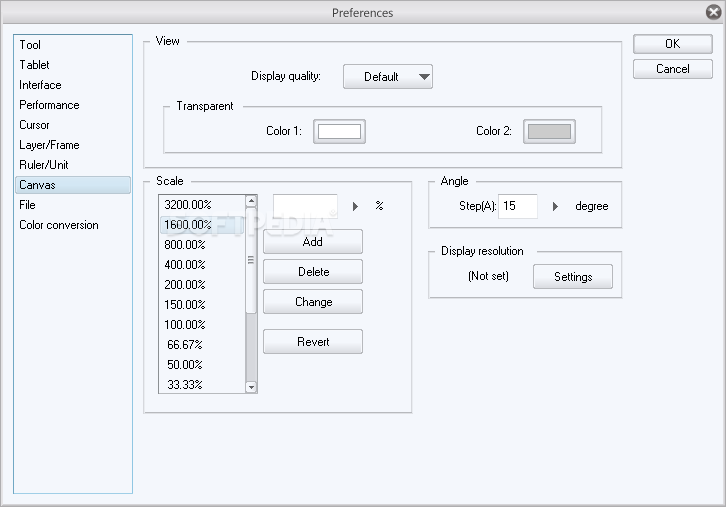Add a new scale value

pos(312,241)
